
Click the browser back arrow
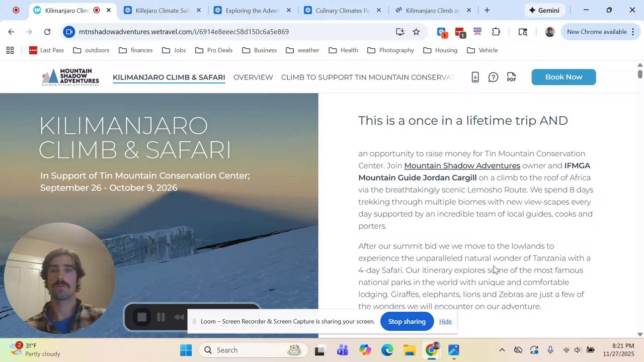tap(11, 32)
